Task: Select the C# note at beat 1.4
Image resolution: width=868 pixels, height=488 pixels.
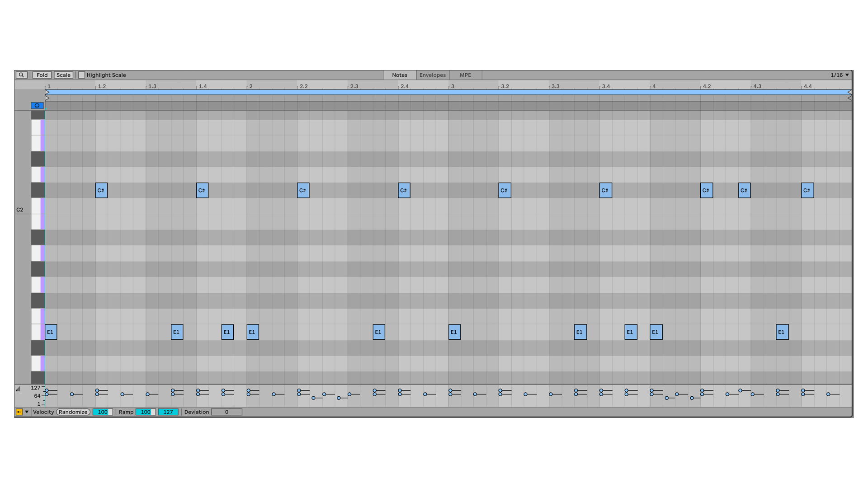Action: coord(202,190)
